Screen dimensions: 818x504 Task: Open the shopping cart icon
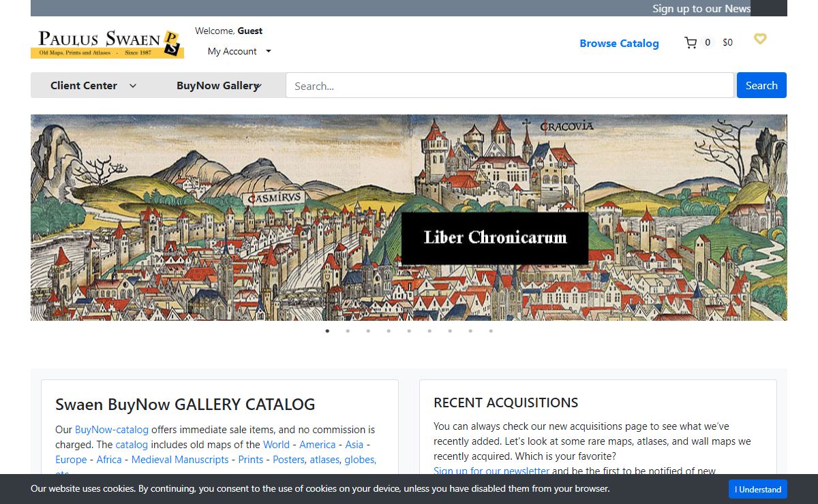pyautogui.click(x=691, y=43)
